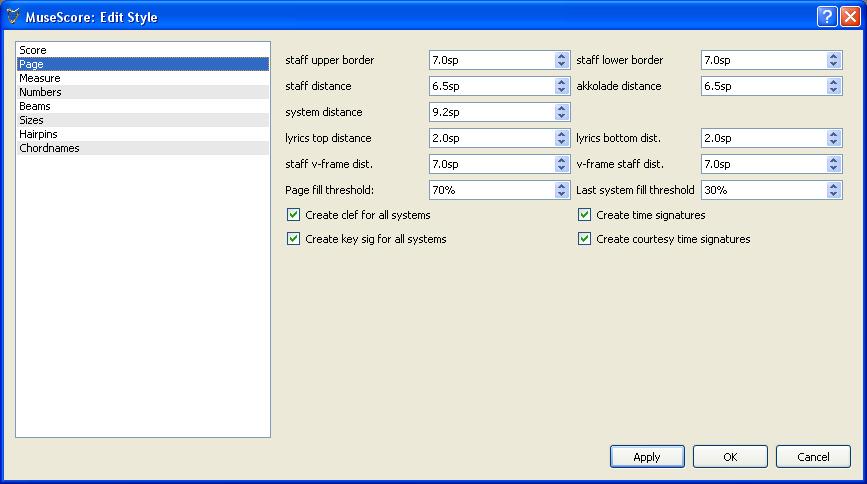Click the Apply button

point(647,457)
